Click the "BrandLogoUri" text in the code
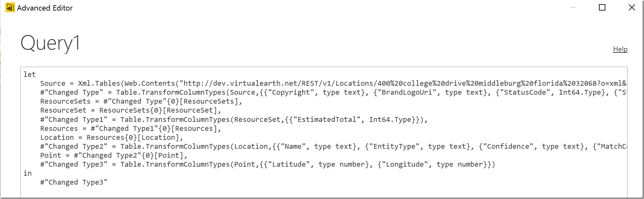The height and width of the screenshot is (199, 644). click(x=405, y=92)
